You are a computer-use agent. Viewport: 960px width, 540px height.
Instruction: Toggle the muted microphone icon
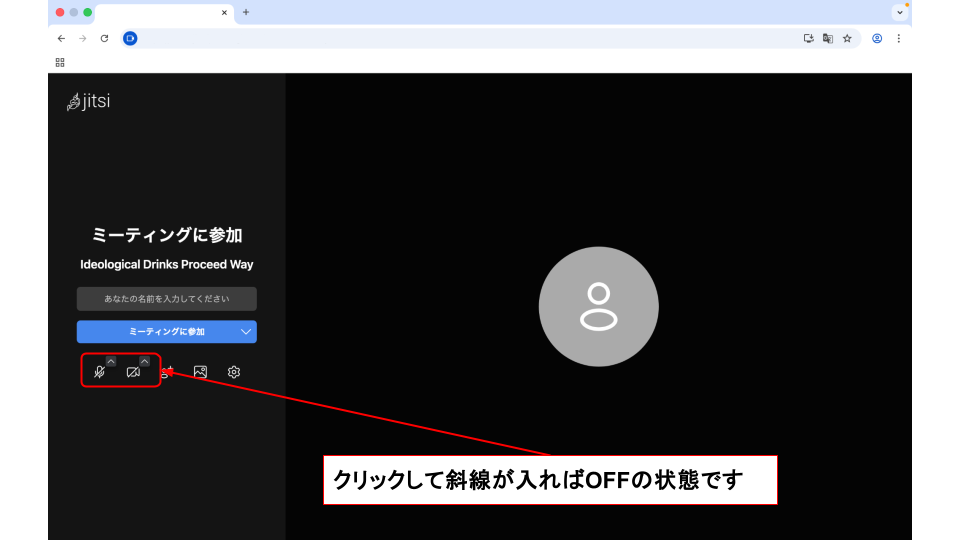(99, 372)
